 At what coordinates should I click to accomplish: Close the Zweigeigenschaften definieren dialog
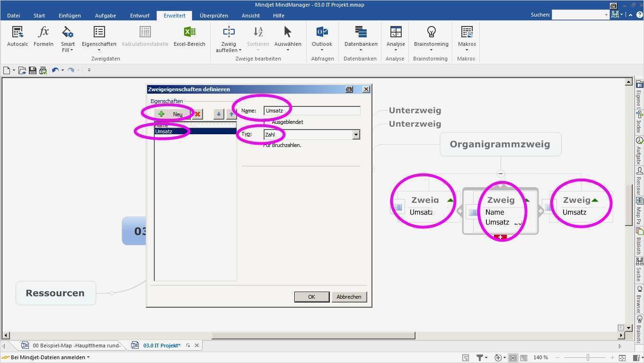coord(366,89)
